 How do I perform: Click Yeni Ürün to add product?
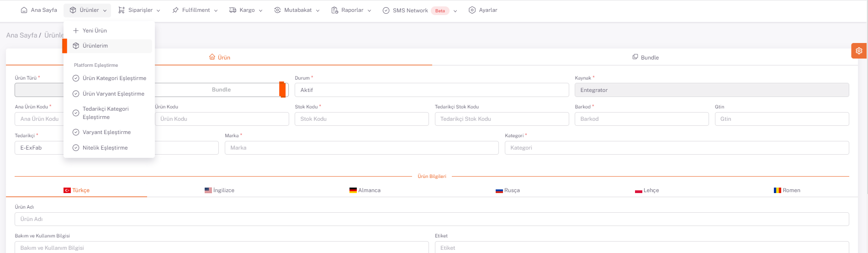click(95, 31)
